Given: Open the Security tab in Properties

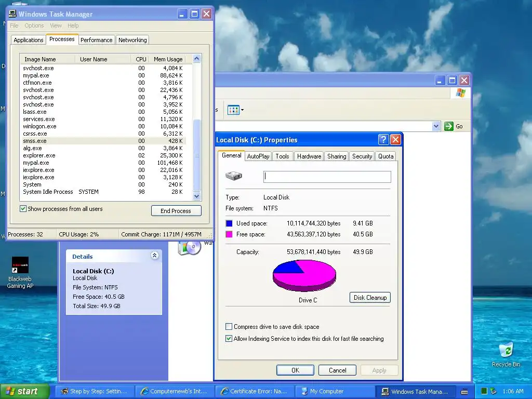Looking at the screenshot, I should pos(362,156).
